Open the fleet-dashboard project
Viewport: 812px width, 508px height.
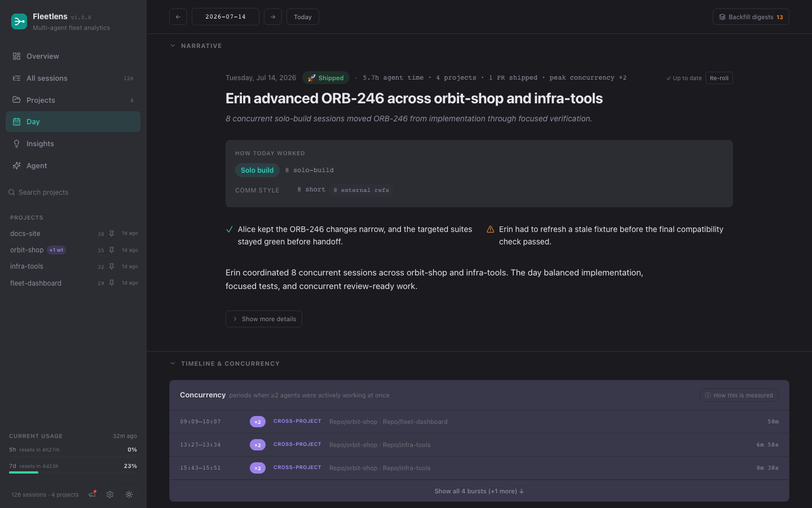(x=36, y=283)
